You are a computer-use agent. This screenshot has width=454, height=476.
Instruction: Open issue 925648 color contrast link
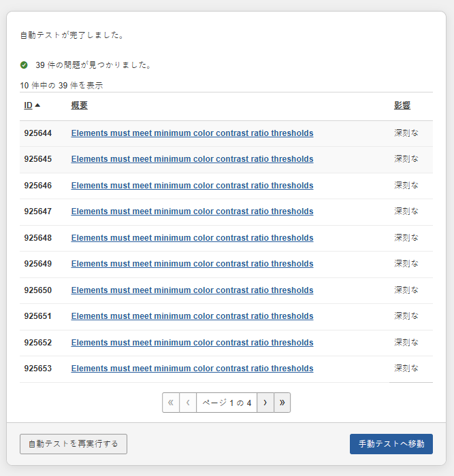(x=192, y=238)
